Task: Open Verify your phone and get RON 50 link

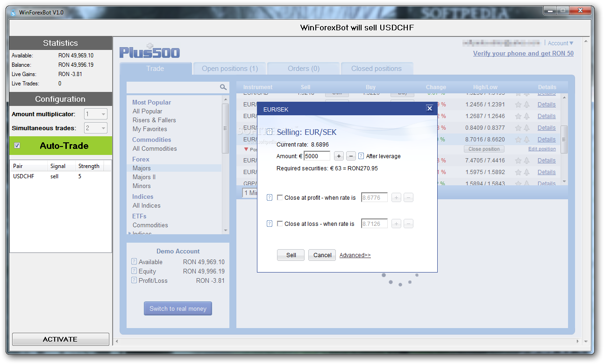Action: coord(523,53)
